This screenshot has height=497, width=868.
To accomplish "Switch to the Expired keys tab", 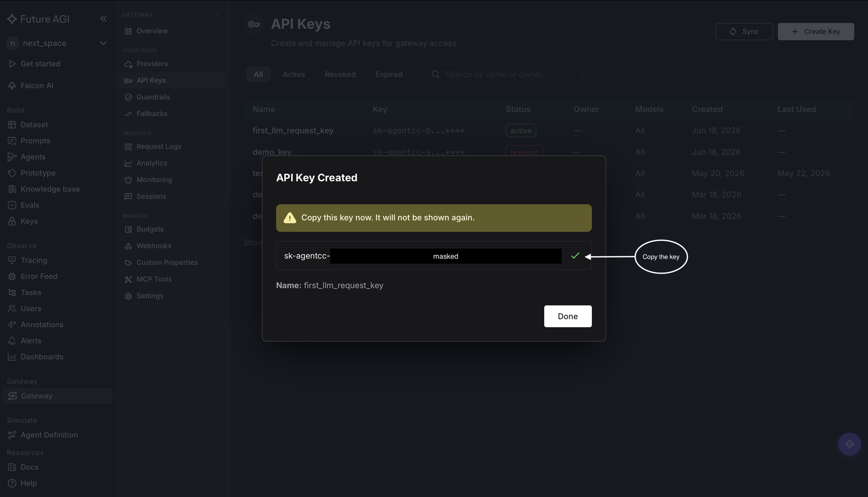I will tap(389, 74).
